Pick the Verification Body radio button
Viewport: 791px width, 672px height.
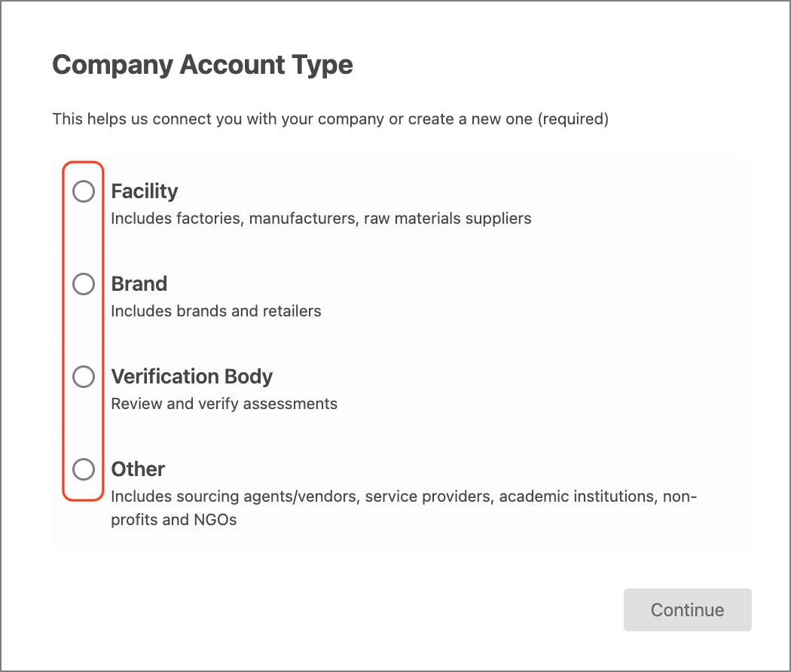click(83, 377)
